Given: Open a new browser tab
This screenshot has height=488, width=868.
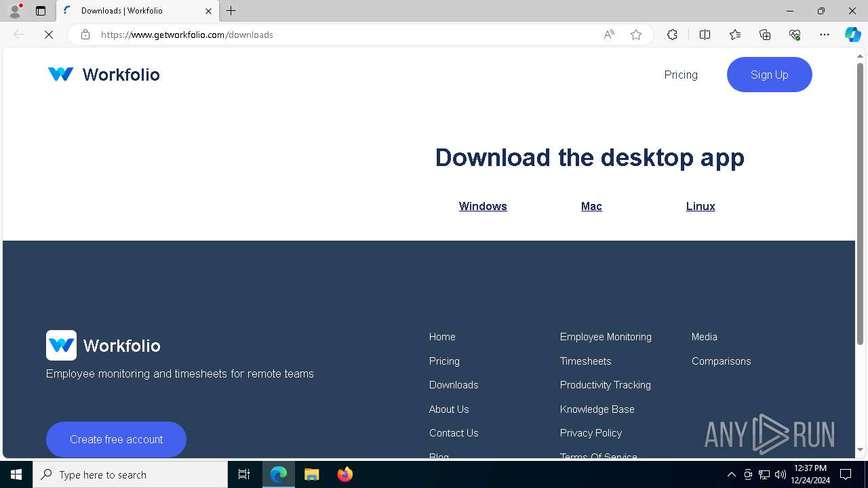Looking at the screenshot, I should 231,11.
